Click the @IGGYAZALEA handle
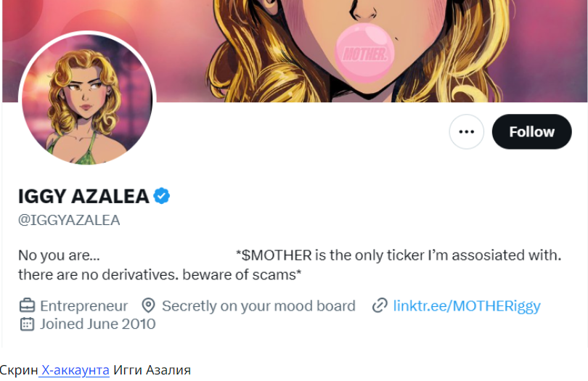Viewport: 588px width, 381px height. point(69,220)
